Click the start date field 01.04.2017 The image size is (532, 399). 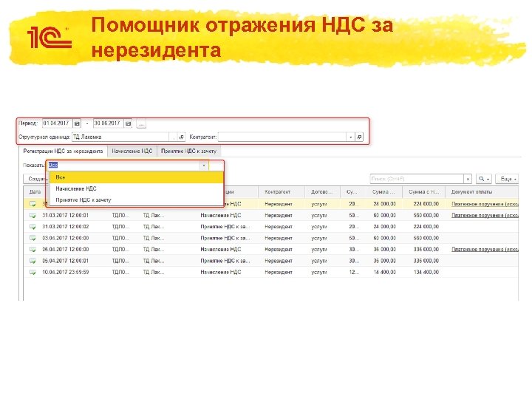coord(57,123)
